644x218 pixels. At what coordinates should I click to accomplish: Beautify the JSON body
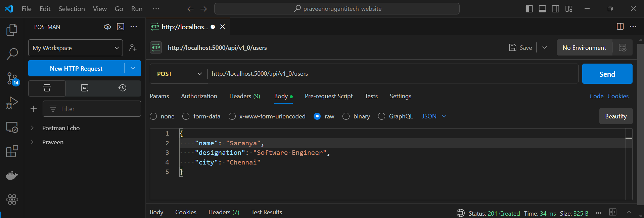tap(616, 116)
